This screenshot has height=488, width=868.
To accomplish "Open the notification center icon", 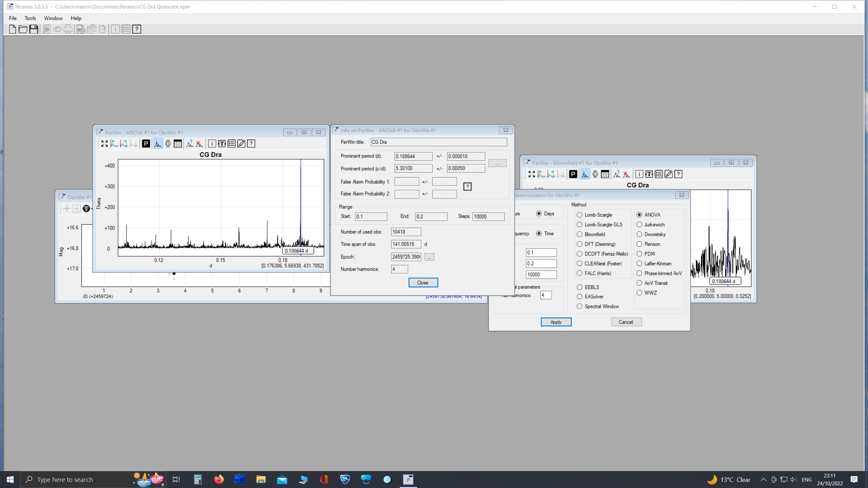I will tap(854, 480).
